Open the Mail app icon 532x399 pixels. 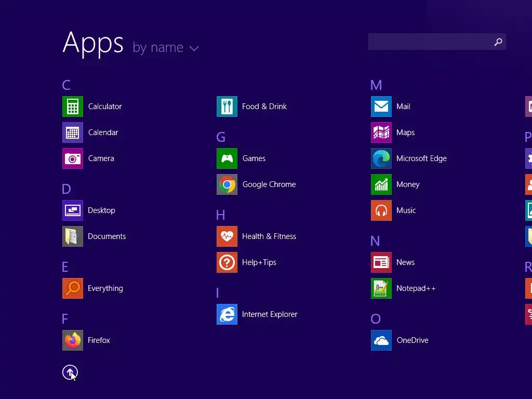tap(381, 107)
